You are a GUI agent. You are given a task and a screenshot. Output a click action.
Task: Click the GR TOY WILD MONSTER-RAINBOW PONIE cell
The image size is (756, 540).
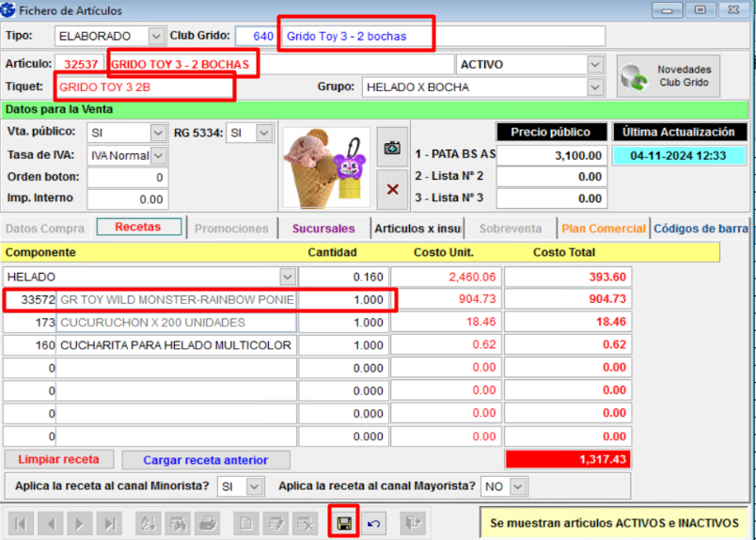[177, 300]
